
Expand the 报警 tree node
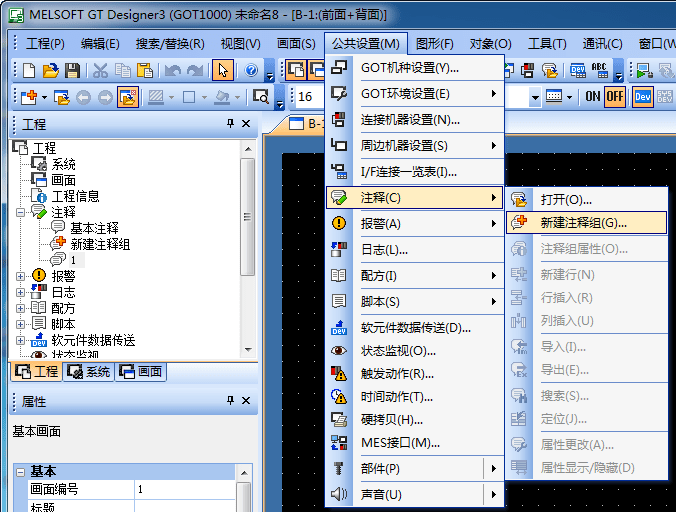pyautogui.click(x=21, y=276)
